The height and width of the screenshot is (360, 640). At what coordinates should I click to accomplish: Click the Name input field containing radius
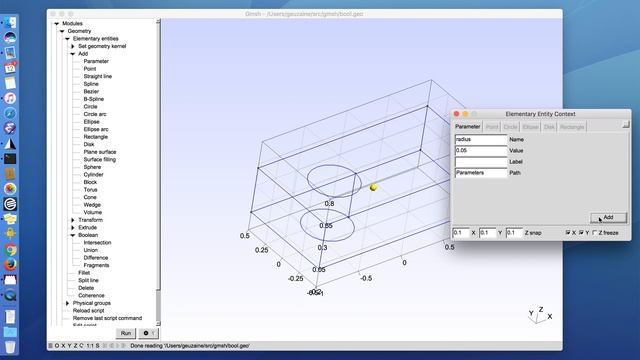[480, 139]
